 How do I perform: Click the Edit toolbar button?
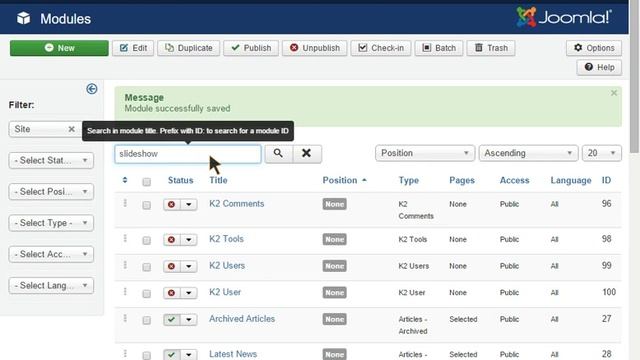pyautogui.click(x=133, y=48)
